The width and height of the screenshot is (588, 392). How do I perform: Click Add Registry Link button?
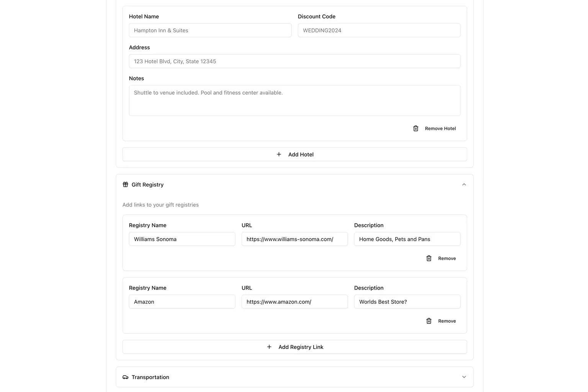(295, 347)
